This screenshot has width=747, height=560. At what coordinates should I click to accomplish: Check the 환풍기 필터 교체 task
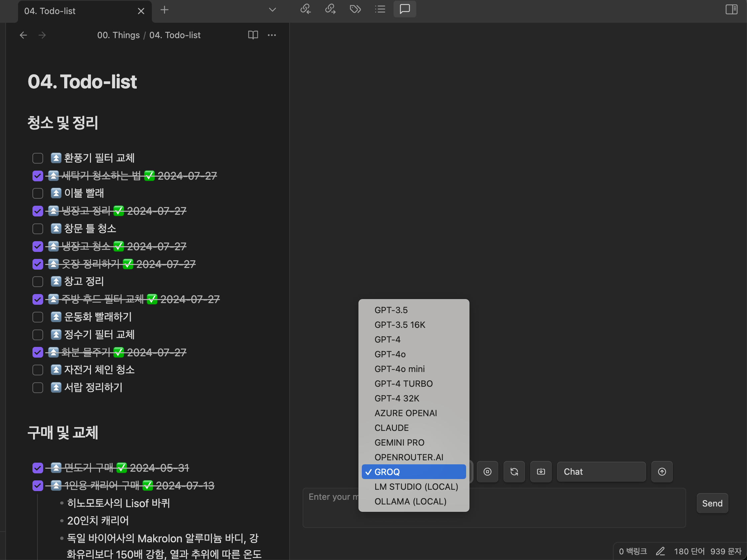[x=37, y=158]
